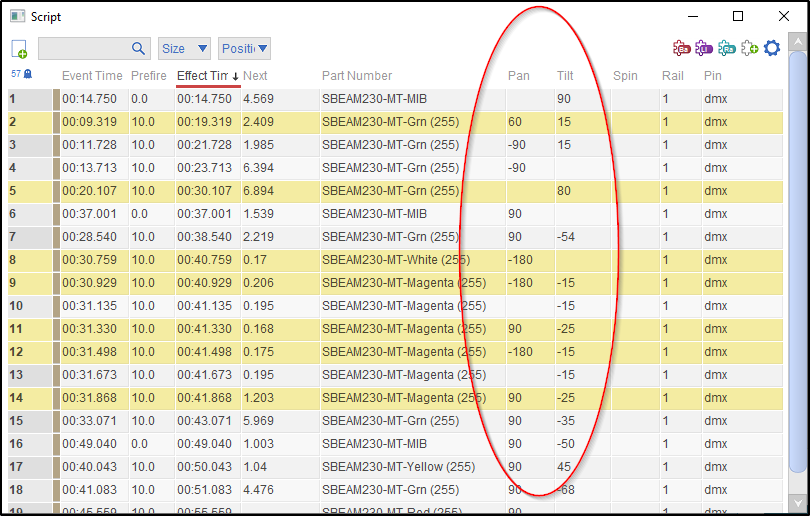Screen dimensions: 810x516
Task: Open the Position dropdown
Action: [244, 49]
